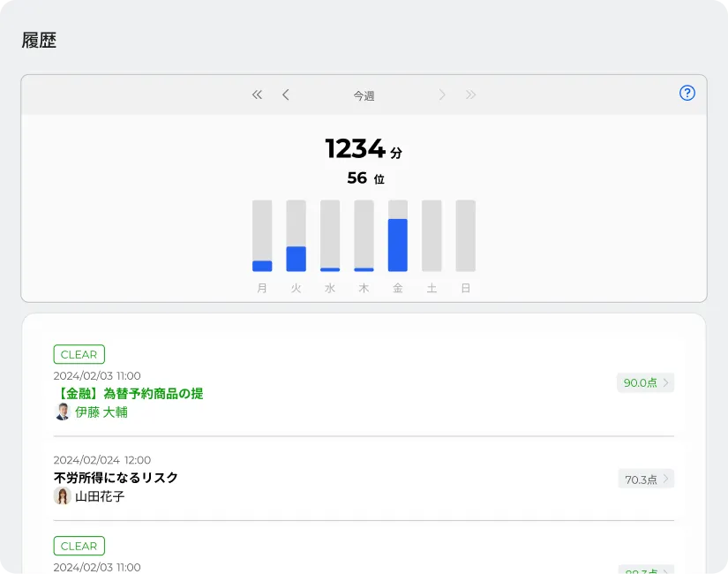Open 不労所得になるリスク history entry
Viewport: 728px width, 574px height.
pyautogui.click(x=116, y=478)
